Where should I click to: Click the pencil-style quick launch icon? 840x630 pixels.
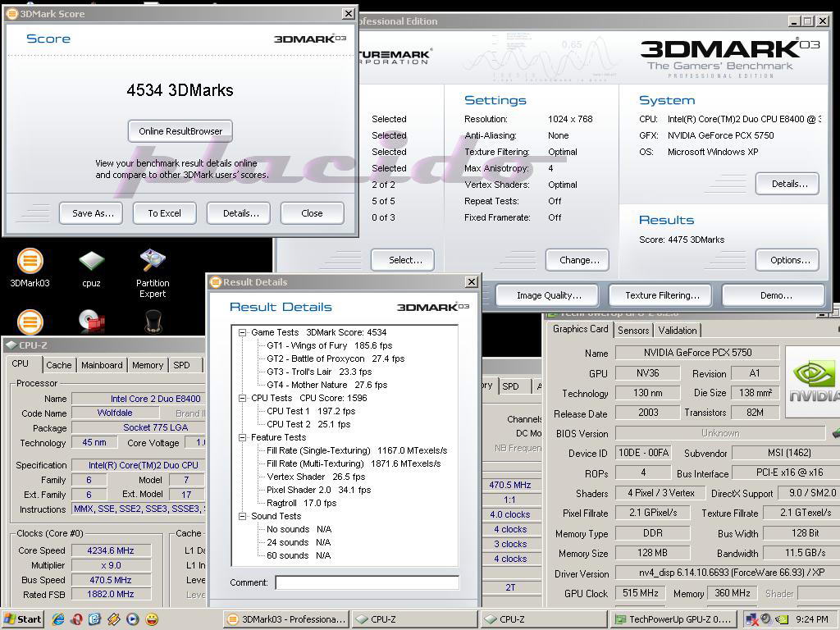click(x=113, y=619)
